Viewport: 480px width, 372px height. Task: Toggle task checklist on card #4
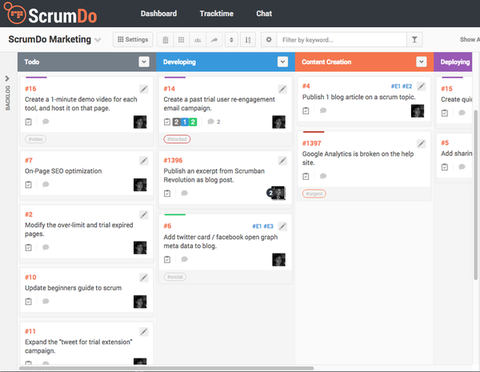(x=306, y=111)
